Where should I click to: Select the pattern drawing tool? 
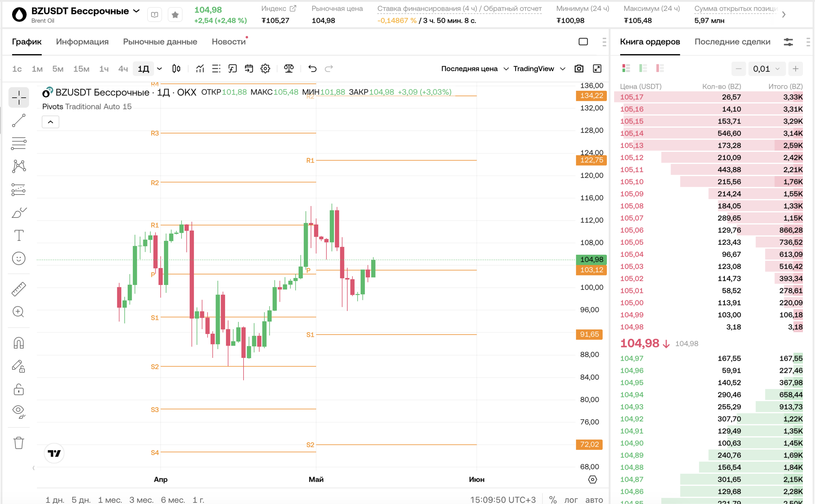19,166
